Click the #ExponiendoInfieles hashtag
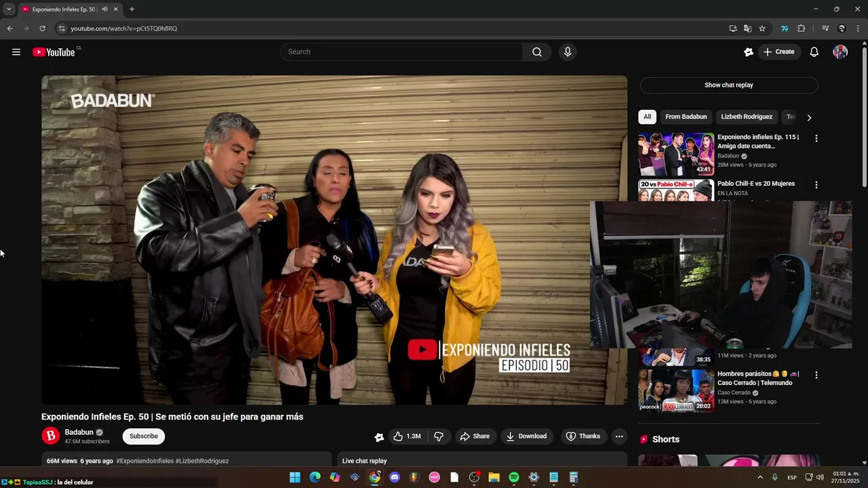Viewport: 868px width, 488px height. 145,461
